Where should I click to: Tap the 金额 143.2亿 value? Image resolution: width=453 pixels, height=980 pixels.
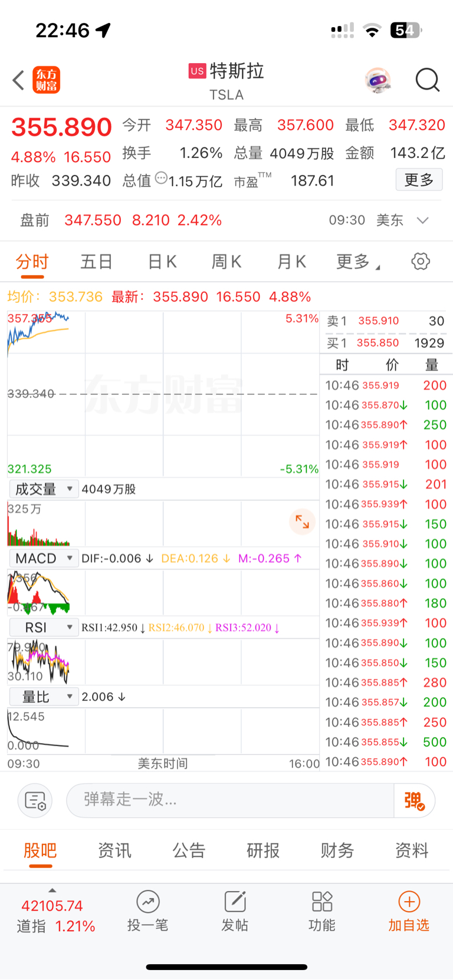coord(418,153)
